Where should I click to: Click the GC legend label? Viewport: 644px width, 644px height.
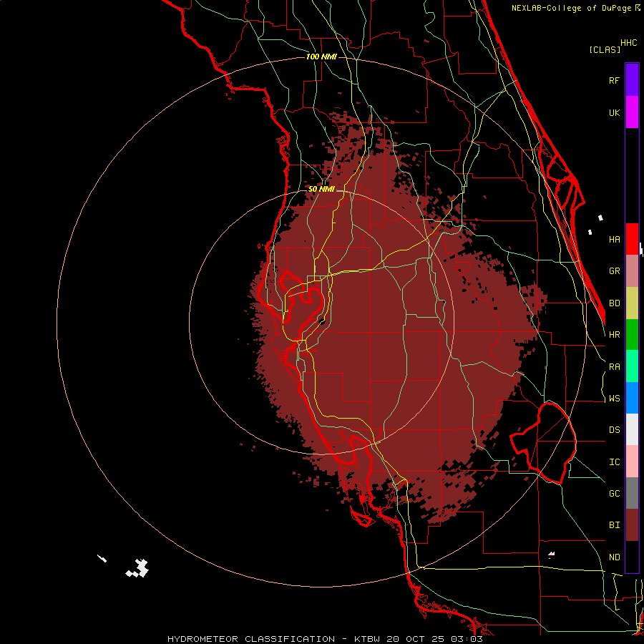[x=614, y=494]
